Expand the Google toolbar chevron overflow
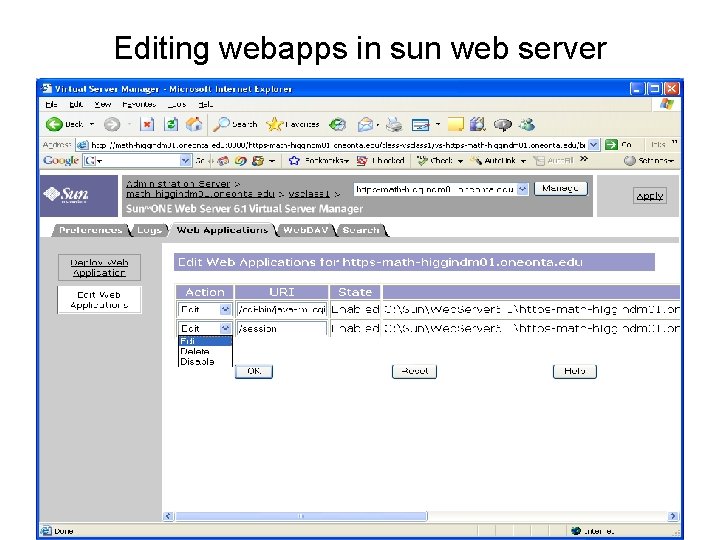Screen dimensions: 720x540 click(584, 159)
